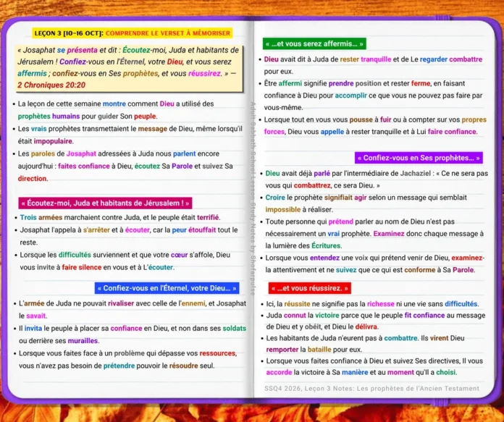
Task: Click the blue word "manière"
Action: pos(355,372)
